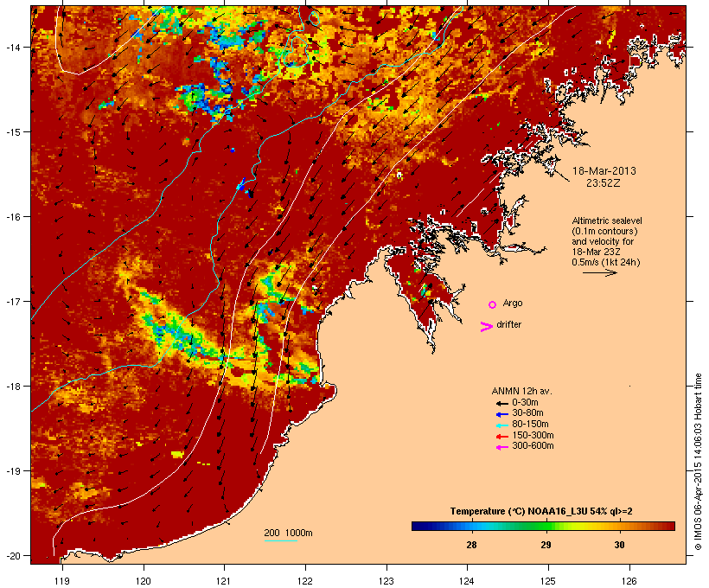Click the 29 value on temperature scale
Viewport: 709px width, 588px height.
click(x=546, y=545)
